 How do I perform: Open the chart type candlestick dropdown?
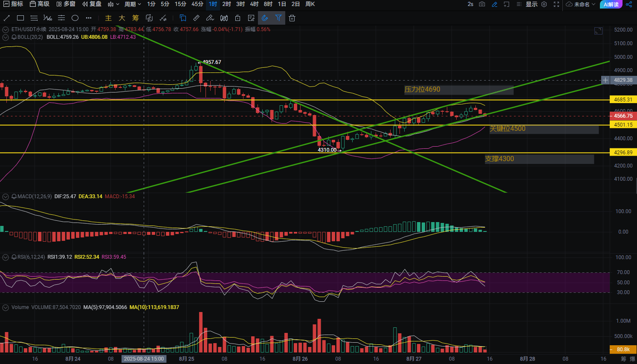pos(113,4)
